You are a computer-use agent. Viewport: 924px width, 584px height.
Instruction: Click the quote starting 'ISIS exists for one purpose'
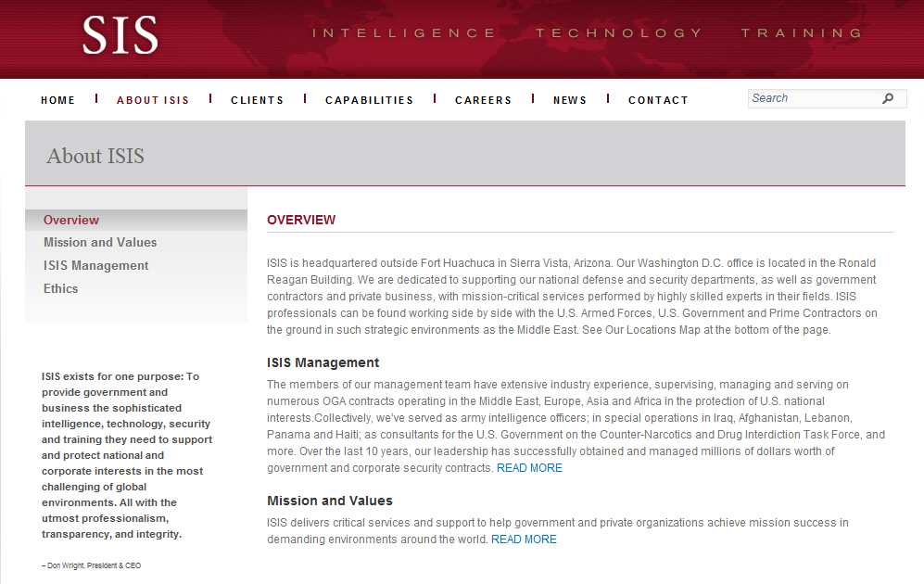127,455
